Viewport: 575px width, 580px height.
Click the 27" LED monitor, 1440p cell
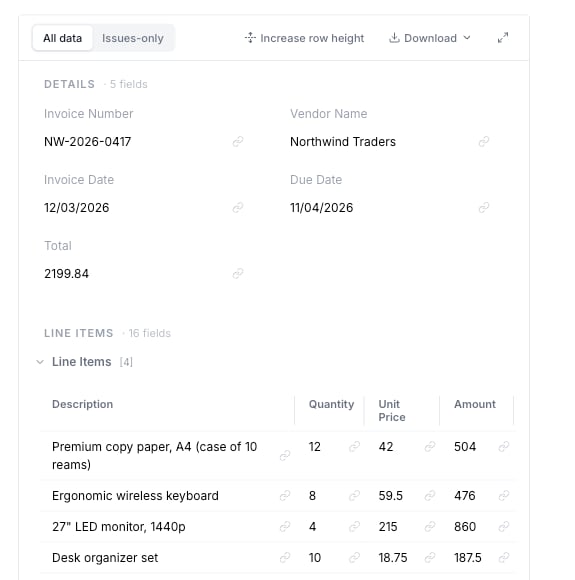coord(118,526)
